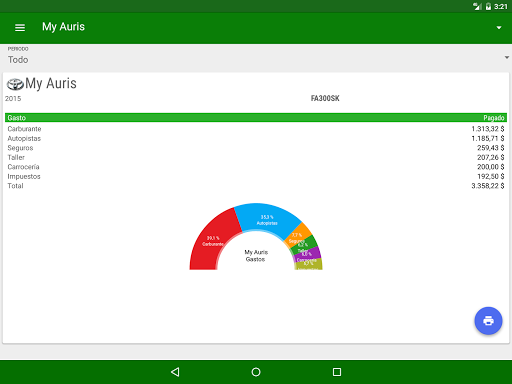This screenshot has width=512, height=384.
Task: Click the 'Gasto' column header
Action: 17,118
